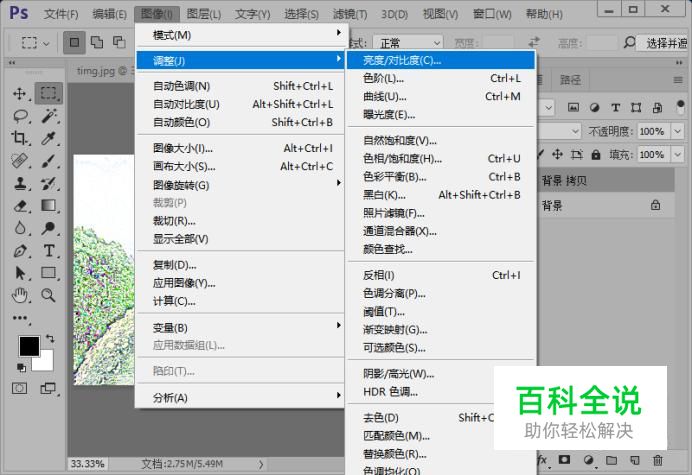Choose Add to Selection mode

pyautogui.click(x=97, y=42)
